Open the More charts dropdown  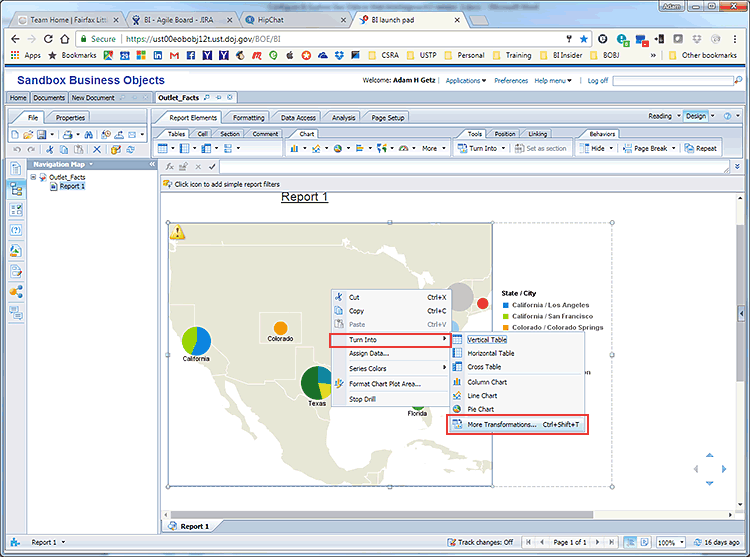[x=434, y=149]
